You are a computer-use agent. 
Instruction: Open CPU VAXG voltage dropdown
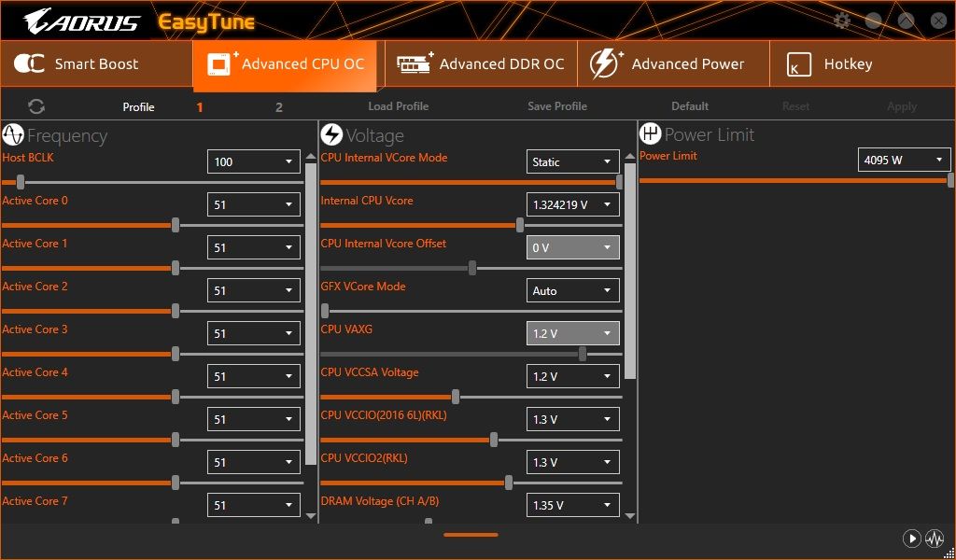point(573,333)
